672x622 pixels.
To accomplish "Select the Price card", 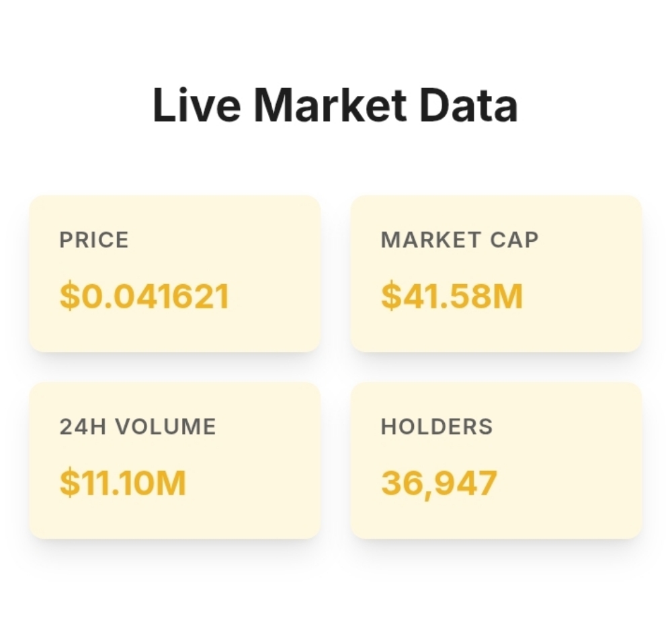I will pos(175,273).
